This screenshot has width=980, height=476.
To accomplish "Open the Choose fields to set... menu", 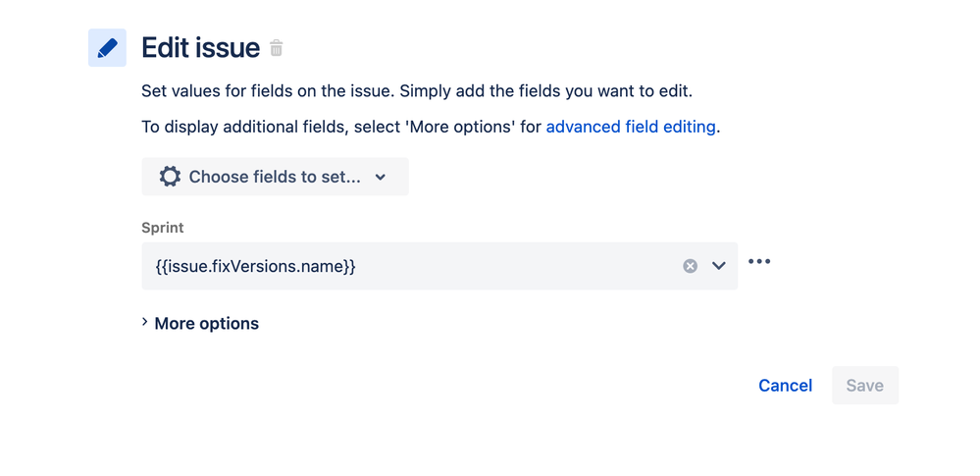I will click(x=275, y=177).
